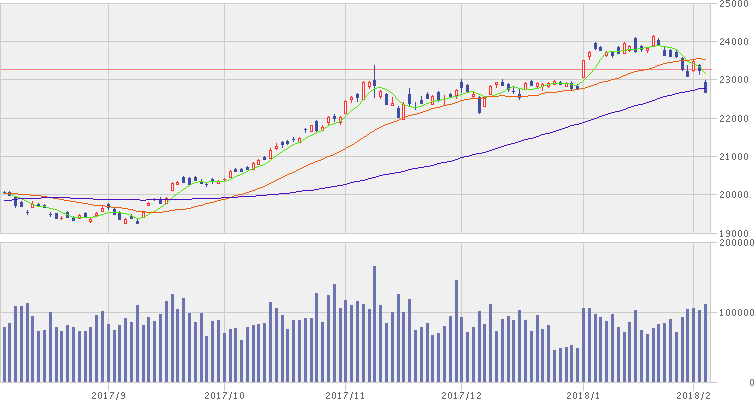Screen dimensions: 755x400
Task: Select the 23000 price axis label
Action: coord(734,80)
